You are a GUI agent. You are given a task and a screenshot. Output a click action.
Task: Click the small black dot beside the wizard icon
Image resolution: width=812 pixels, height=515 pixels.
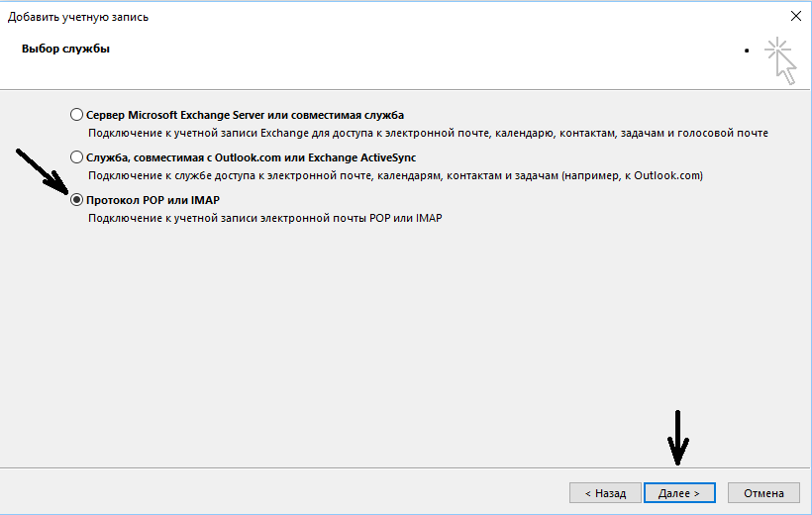(x=746, y=48)
